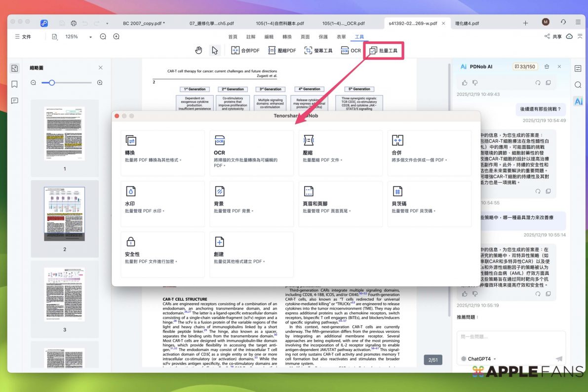Image resolution: width=588 pixels, height=392 pixels.
Task: Toggle the thumbnail panel sidebar icon
Action: pos(15,68)
